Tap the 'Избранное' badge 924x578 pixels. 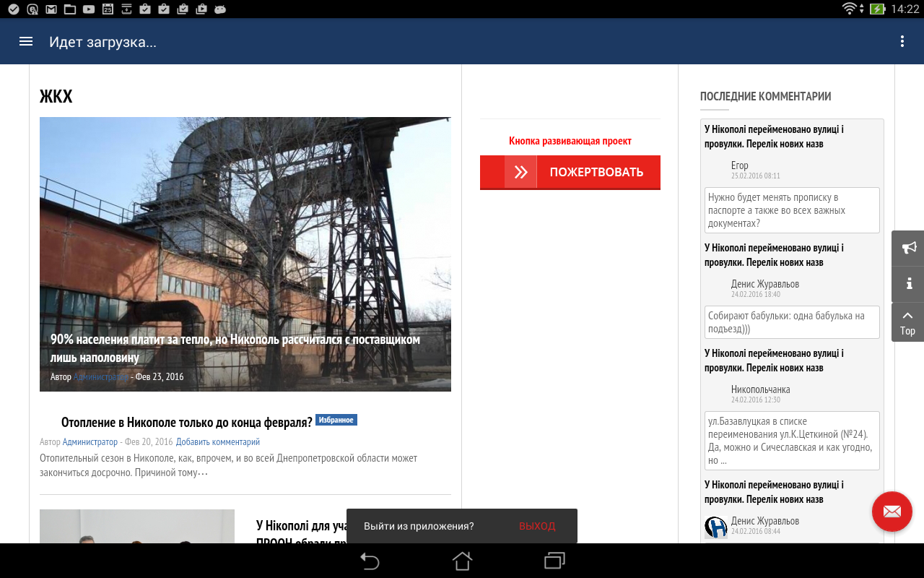click(336, 420)
